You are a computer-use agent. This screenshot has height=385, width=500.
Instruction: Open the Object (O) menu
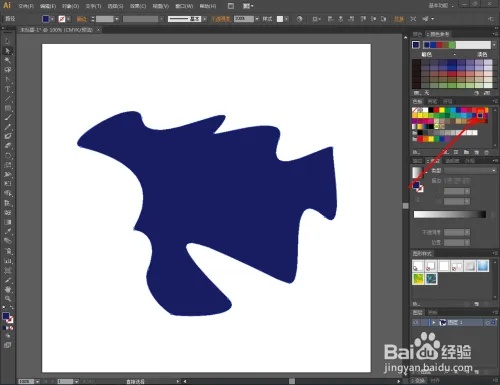pos(70,6)
